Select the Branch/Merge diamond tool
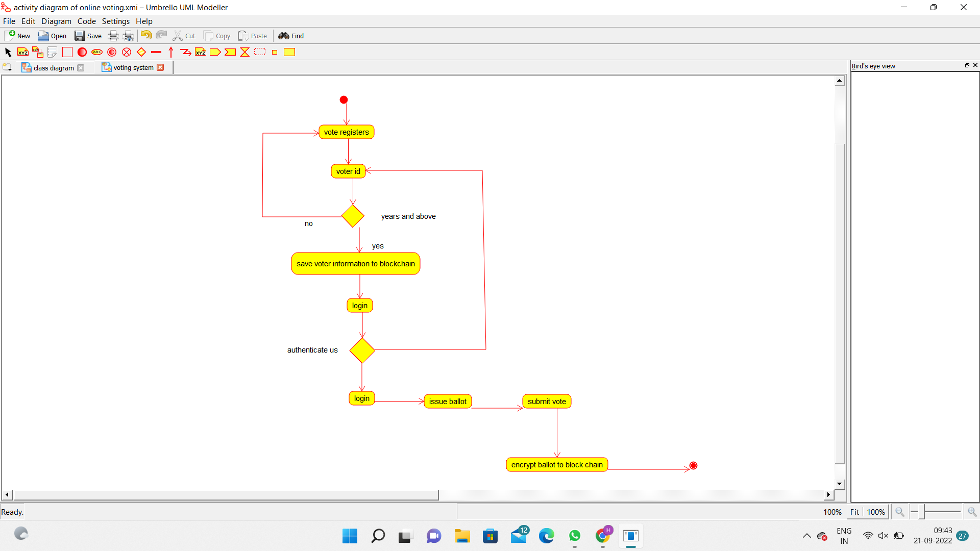 [141, 52]
